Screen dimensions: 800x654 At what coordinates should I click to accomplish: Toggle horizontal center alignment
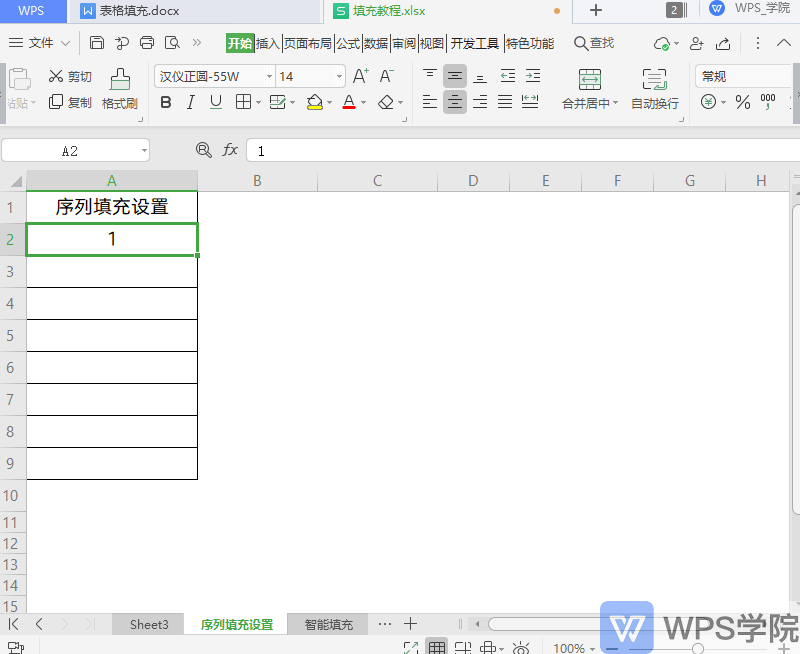[x=455, y=102]
